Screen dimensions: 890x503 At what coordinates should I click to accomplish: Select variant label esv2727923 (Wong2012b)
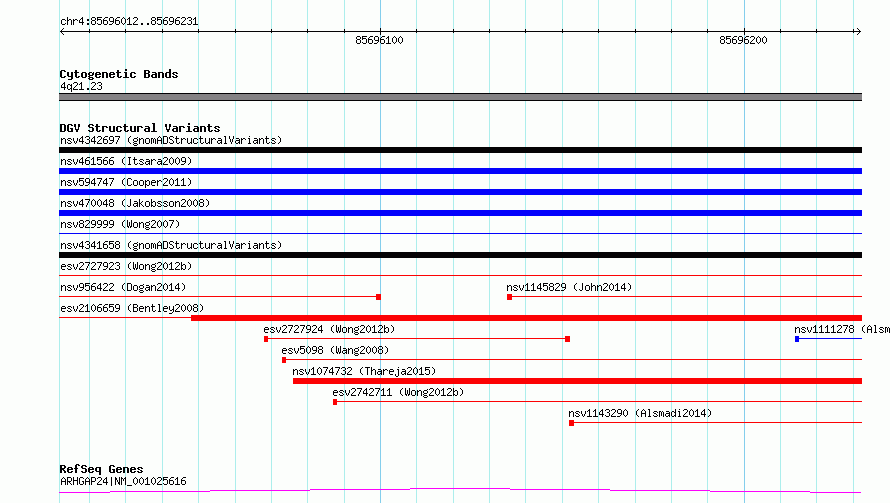(x=126, y=266)
